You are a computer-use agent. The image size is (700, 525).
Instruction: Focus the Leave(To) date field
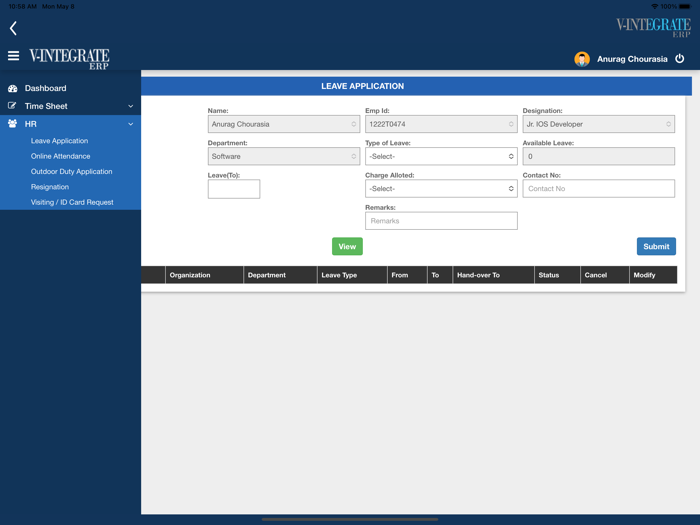(233, 189)
